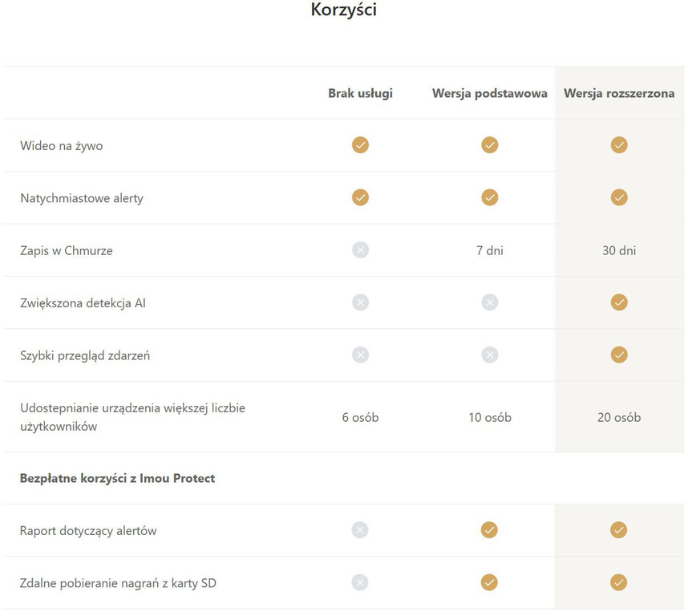This screenshot has width=692, height=616.
Task: Click the Wersja rozszerzona checkmark for Zdalne pobieranie nagrań
Action: [x=619, y=583]
